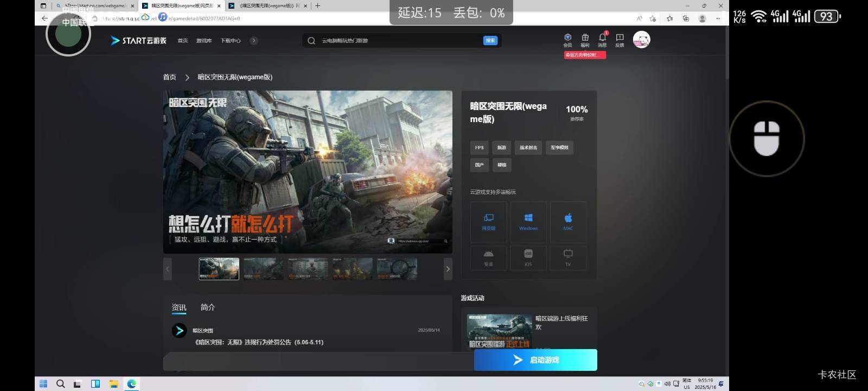Click the 军事模拟 tag
The height and width of the screenshot is (391, 868).
(559, 148)
